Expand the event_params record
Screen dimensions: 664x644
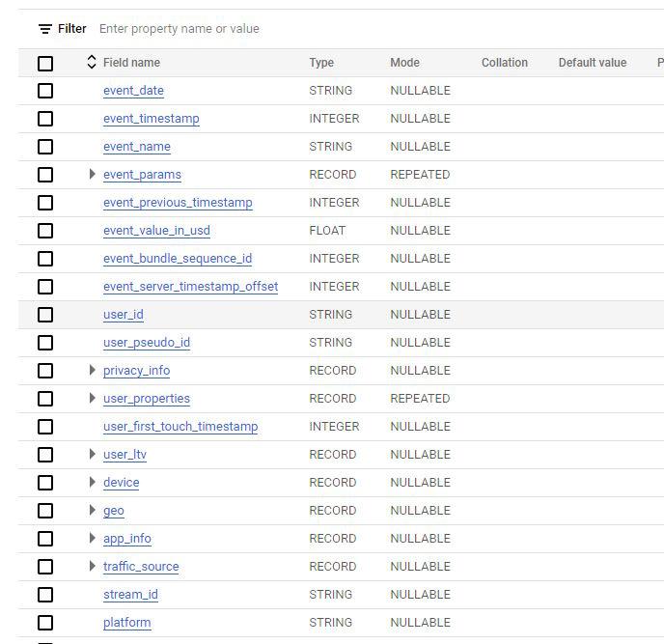[92, 174]
